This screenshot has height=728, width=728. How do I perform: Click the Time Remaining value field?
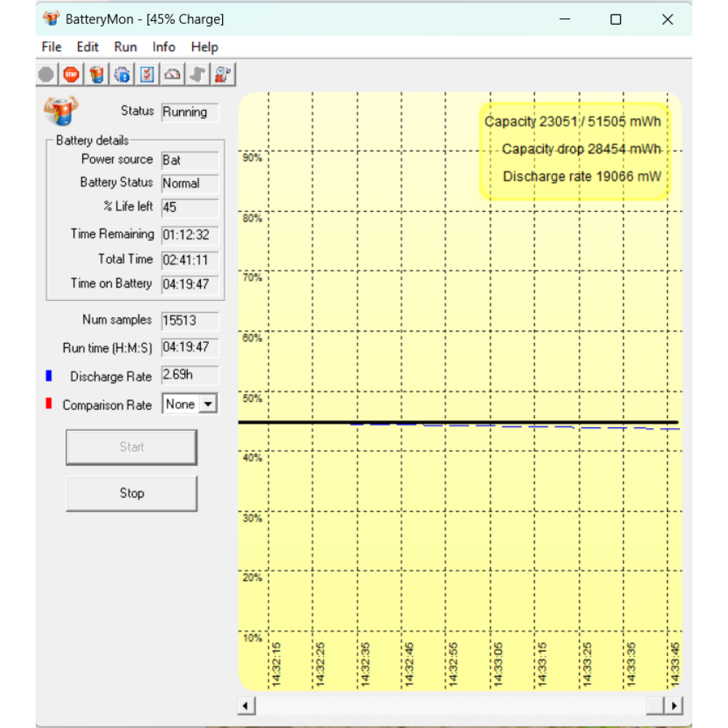[189, 236]
